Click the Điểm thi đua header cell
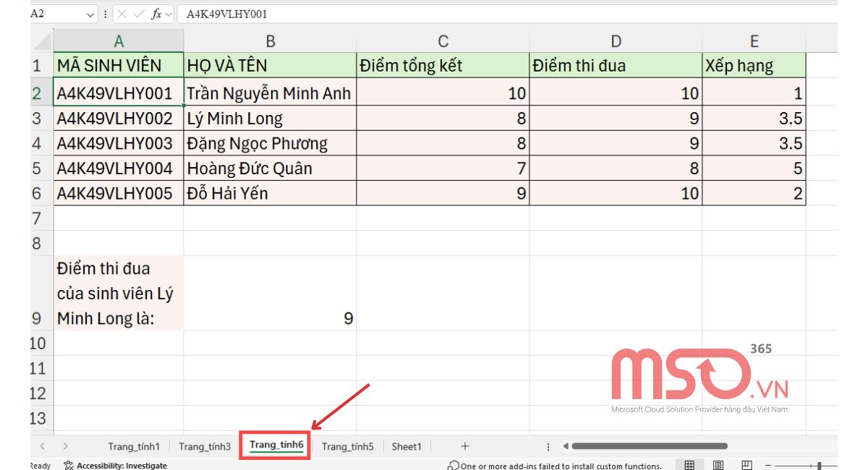Image resolution: width=868 pixels, height=470 pixels. click(616, 65)
